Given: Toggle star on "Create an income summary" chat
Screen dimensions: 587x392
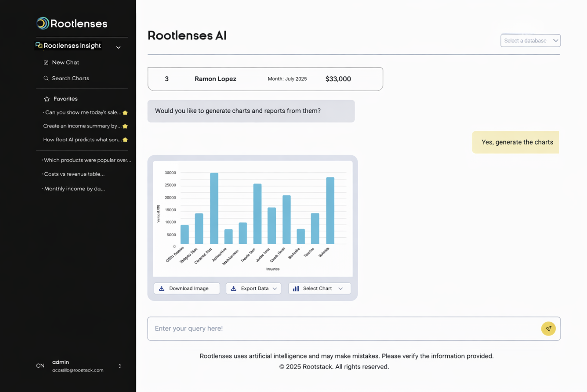Looking at the screenshot, I should coord(125,126).
